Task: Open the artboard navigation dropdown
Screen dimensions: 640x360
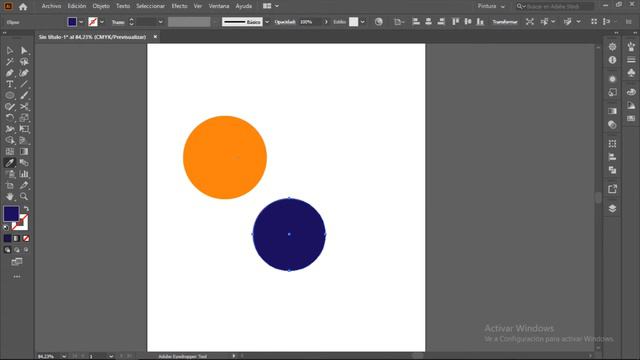Action: pyautogui.click(x=111, y=356)
